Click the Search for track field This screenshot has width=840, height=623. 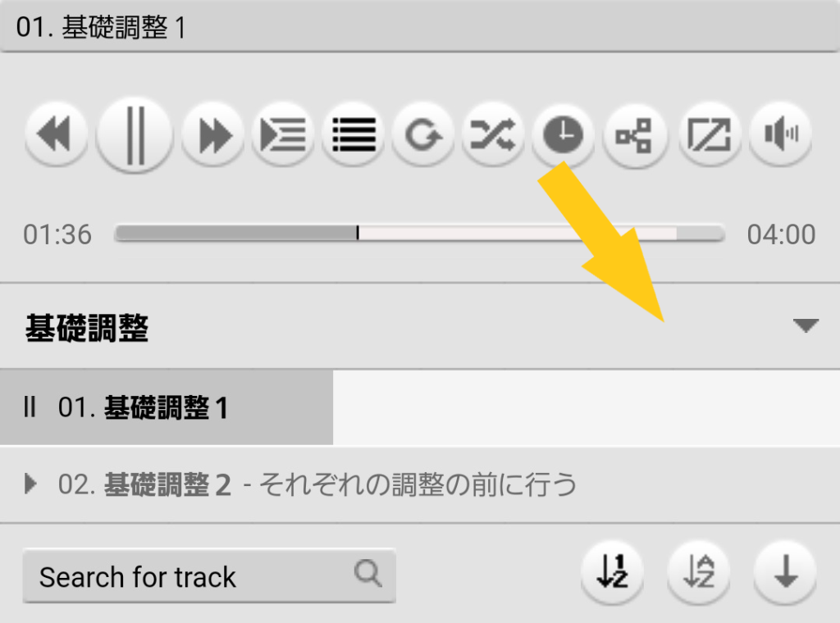[209, 576]
